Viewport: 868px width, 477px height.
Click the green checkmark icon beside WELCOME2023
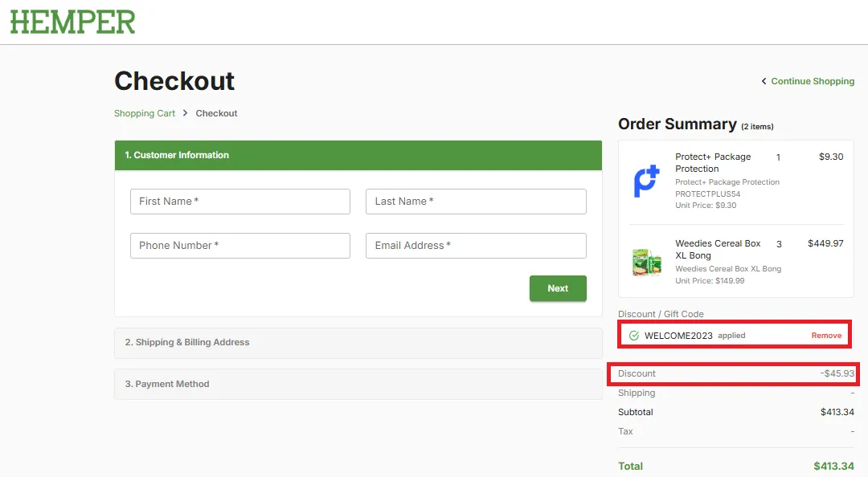click(634, 336)
